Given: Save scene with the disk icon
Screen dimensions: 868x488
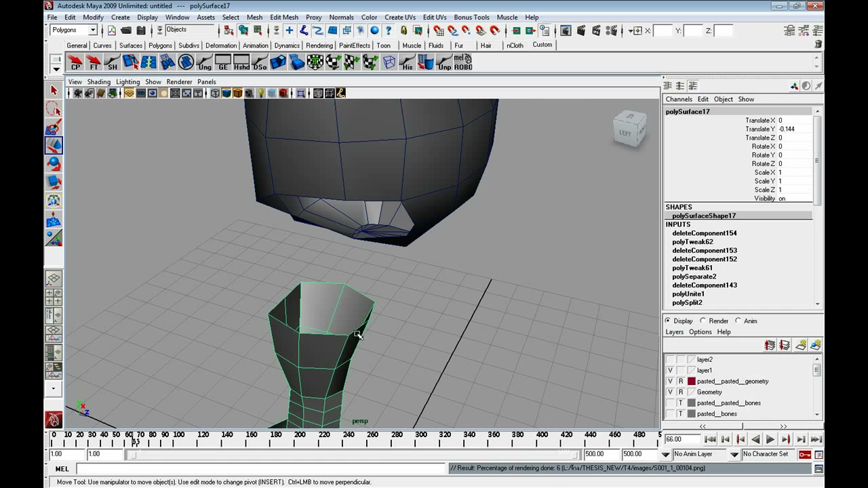Looking at the screenshot, I should tap(141, 30).
